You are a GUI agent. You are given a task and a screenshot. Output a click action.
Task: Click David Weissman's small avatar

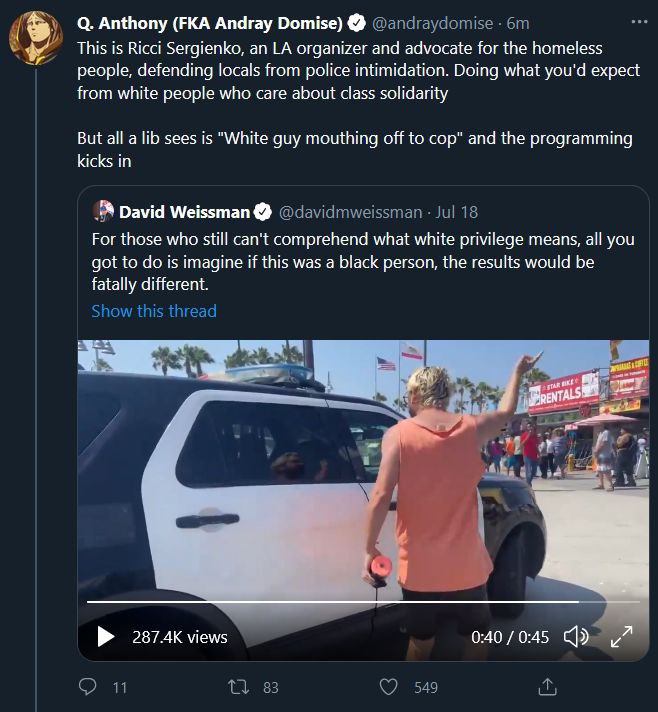(x=102, y=211)
